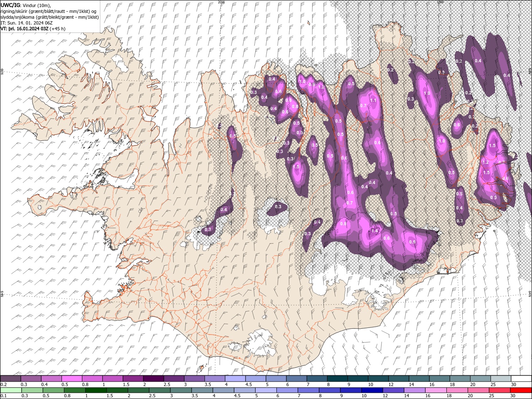Click the light pink rain swatch labeled 16
532x399 pixels.
[x=436, y=390]
